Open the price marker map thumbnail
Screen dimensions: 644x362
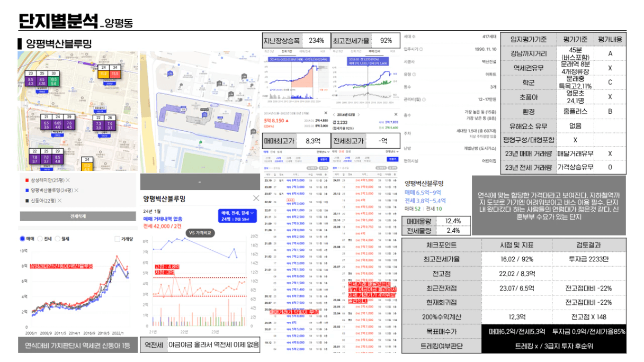pos(78,111)
